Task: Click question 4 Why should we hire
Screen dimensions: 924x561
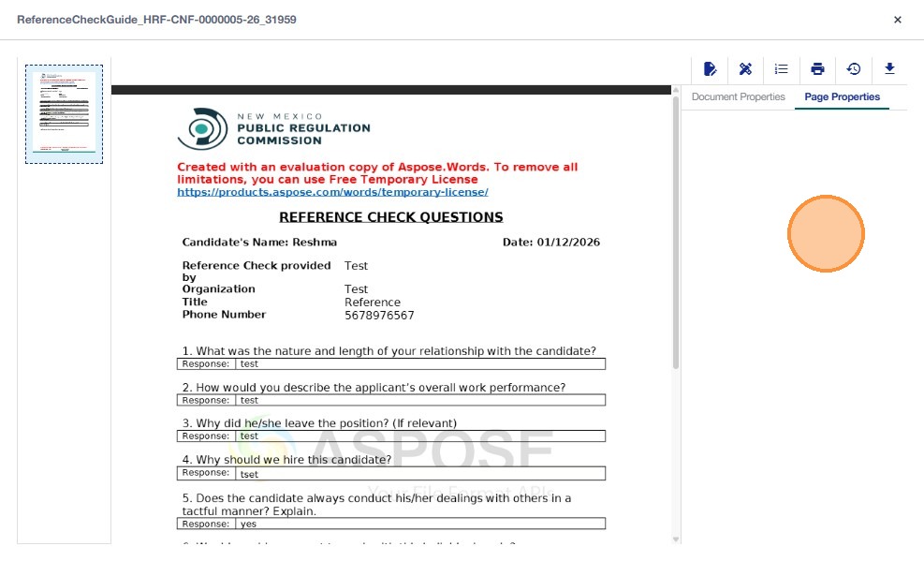Action: click(x=286, y=460)
